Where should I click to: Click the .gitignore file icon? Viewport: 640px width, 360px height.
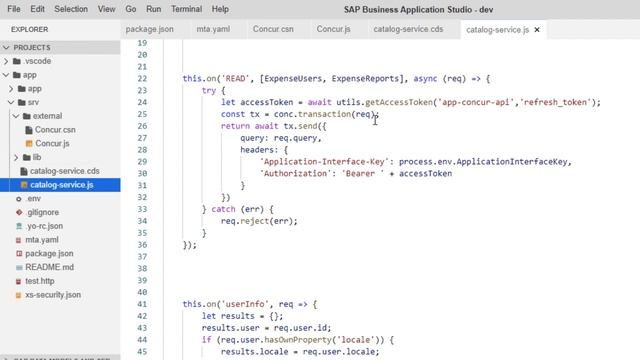click(x=19, y=212)
